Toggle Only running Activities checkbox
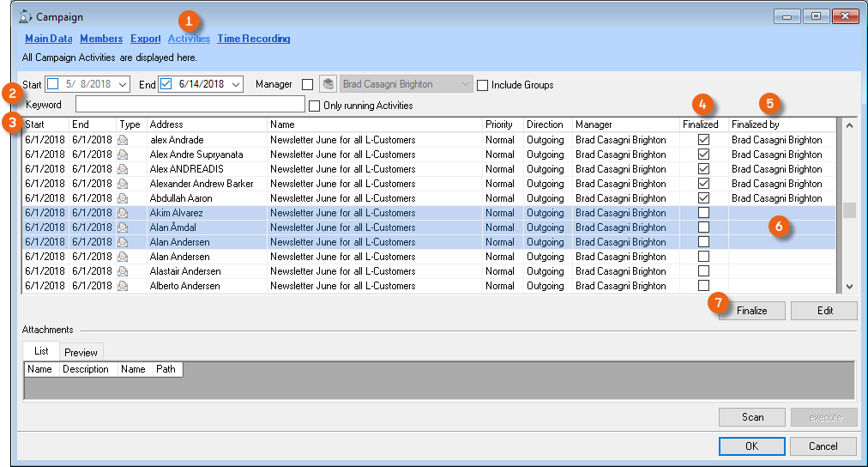 coord(315,106)
